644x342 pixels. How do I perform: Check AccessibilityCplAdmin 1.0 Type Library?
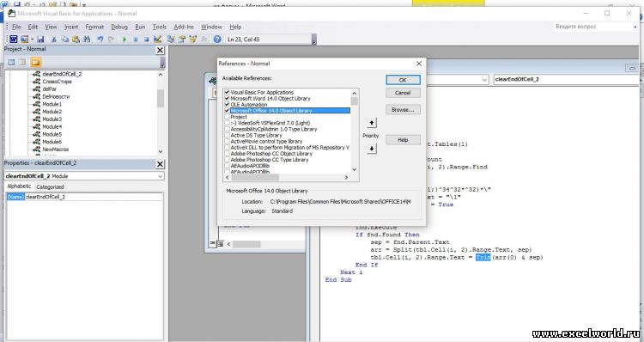pos(228,129)
